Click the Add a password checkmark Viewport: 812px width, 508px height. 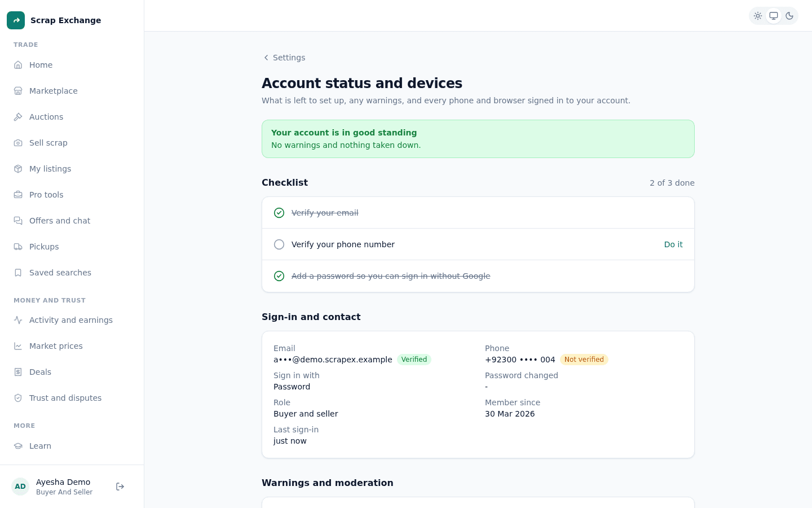[x=279, y=276]
